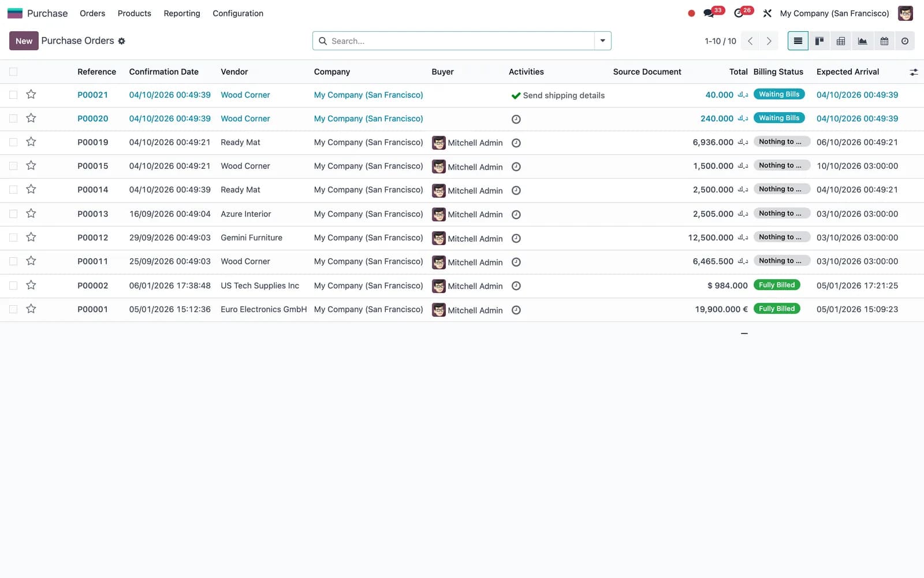Screen dimensions: 924x578
Task: Check the box for order P00013
Action: pos(13,214)
